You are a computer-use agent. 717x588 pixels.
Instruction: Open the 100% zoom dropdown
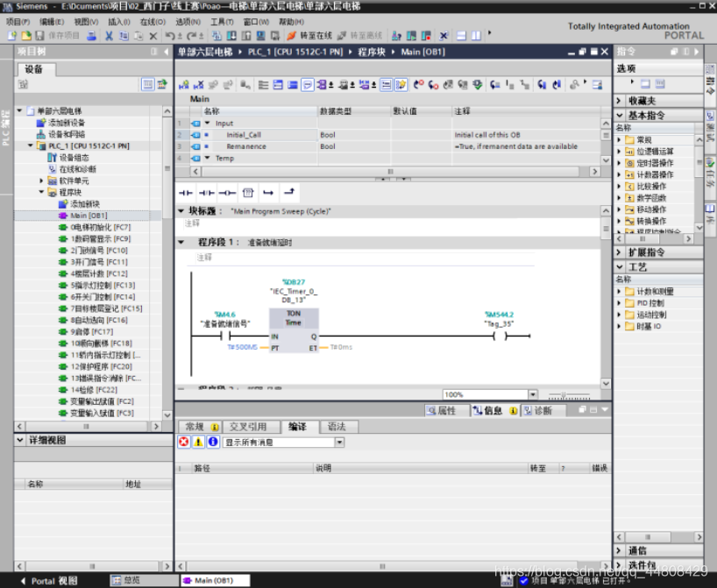coord(533,394)
